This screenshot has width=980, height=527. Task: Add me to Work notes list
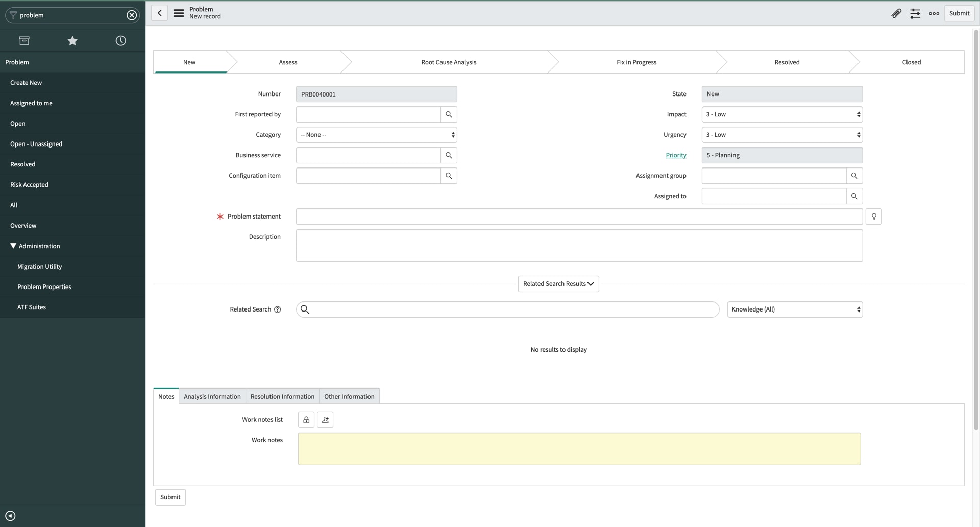325,420
